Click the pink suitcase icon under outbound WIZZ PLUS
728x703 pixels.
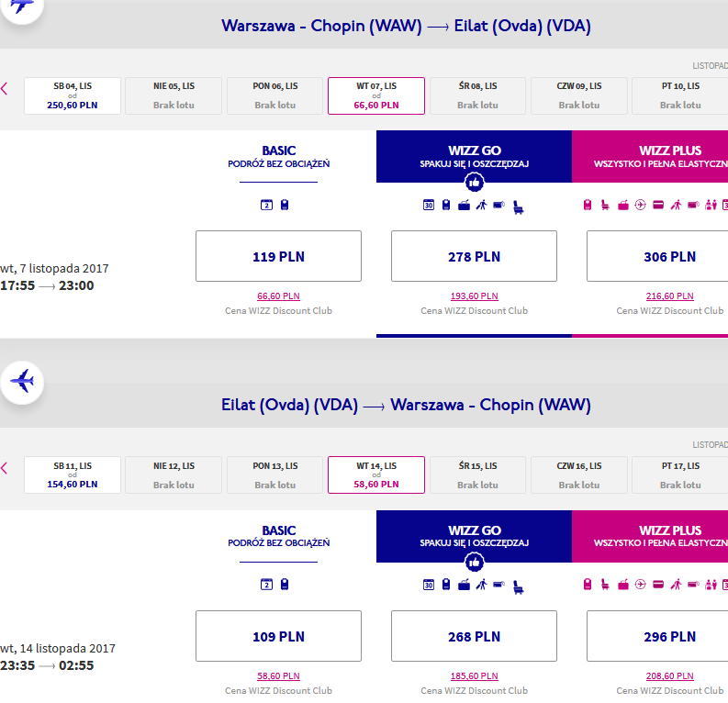click(x=623, y=205)
